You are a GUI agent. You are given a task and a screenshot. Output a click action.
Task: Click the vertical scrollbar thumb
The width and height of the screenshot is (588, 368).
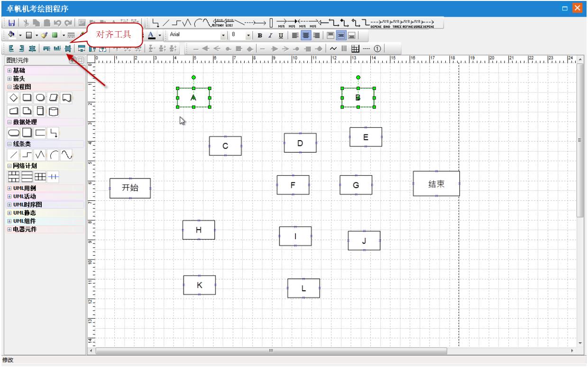(580, 140)
